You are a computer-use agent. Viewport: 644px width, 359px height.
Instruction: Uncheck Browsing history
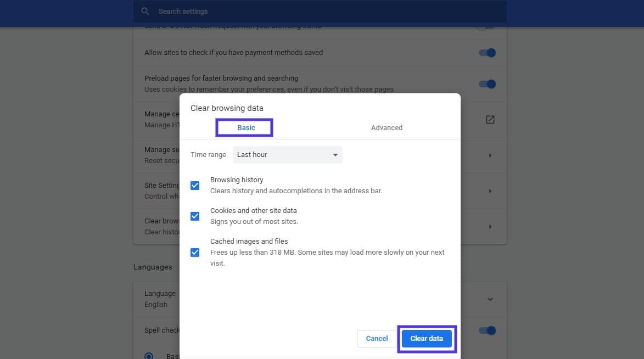(195, 185)
